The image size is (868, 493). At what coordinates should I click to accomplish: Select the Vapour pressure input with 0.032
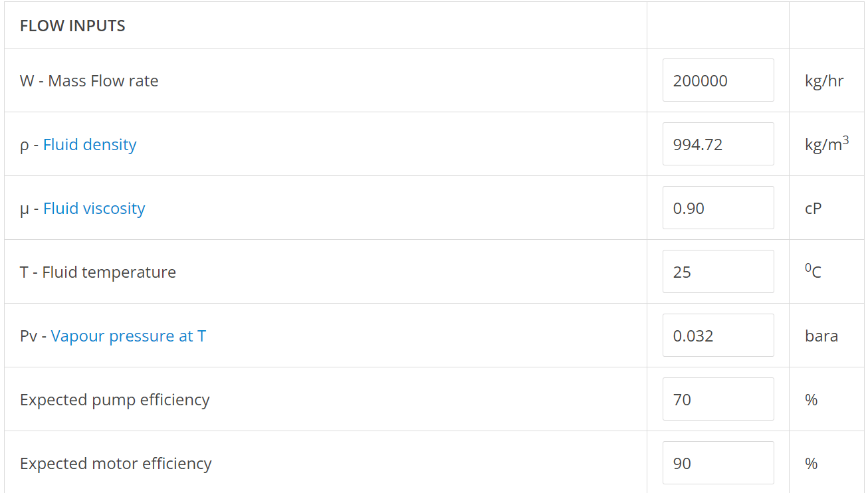tap(718, 336)
